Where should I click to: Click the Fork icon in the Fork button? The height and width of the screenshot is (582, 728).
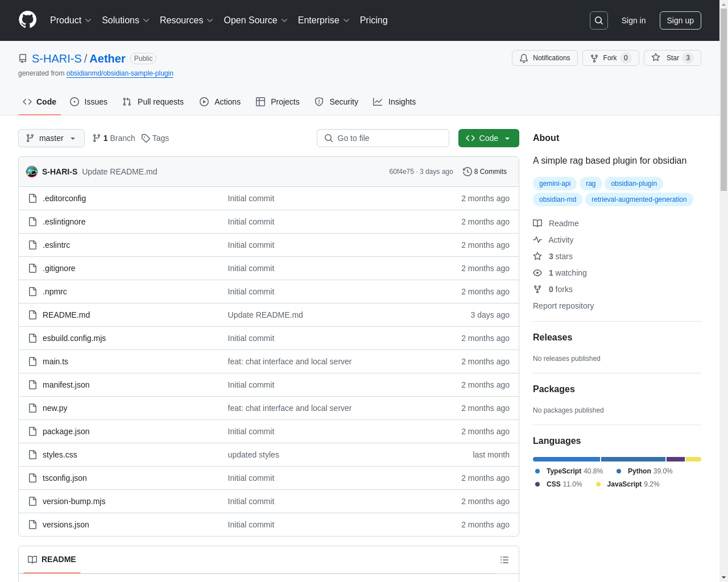click(594, 58)
